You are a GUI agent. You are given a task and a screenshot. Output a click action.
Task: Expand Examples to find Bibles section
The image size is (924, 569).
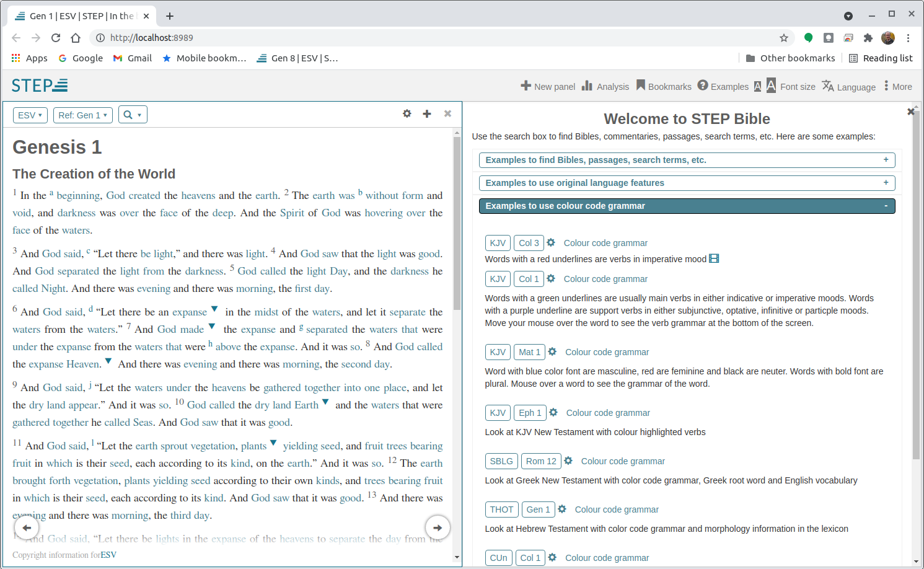687,160
